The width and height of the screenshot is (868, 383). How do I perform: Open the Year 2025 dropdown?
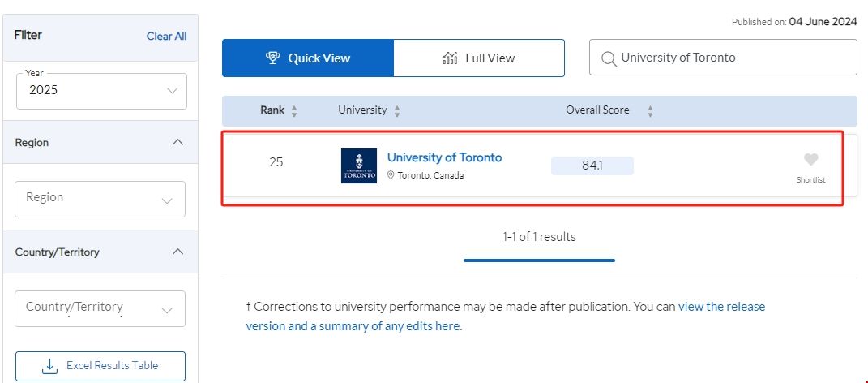point(101,91)
